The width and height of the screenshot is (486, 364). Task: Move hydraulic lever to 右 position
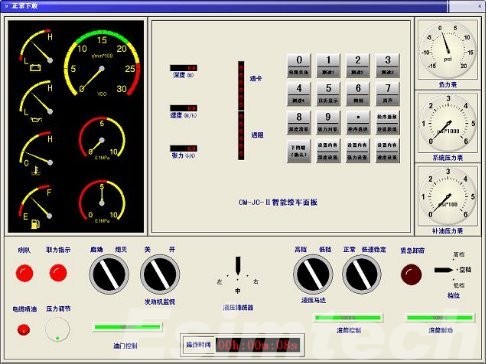coord(256,282)
